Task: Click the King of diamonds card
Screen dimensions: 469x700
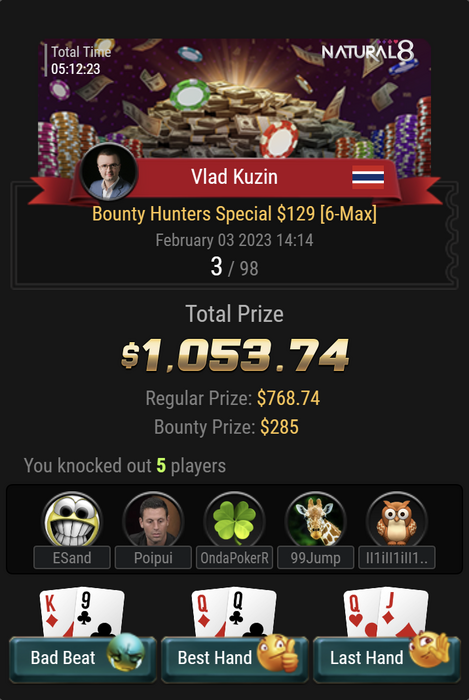Action: point(56,614)
